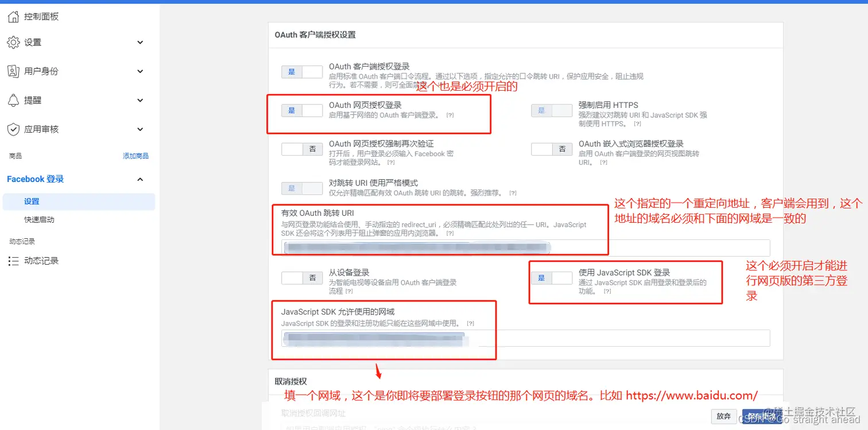Click the 设置 gear icon in sidebar
This screenshot has width=868, height=430.
[13, 42]
